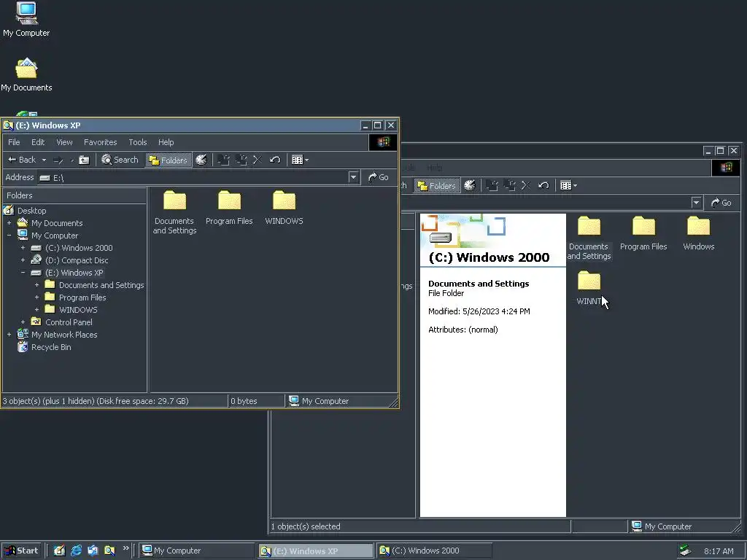Select WINDOWS in folder tree
Viewport: 747px width, 560px height.
[x=77, y=310]
